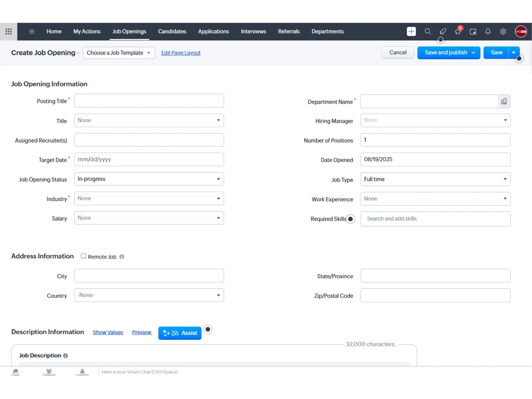Open the calendar icon in top bar
This screenshot has height=399, width=532.
[x=473, y=32]
